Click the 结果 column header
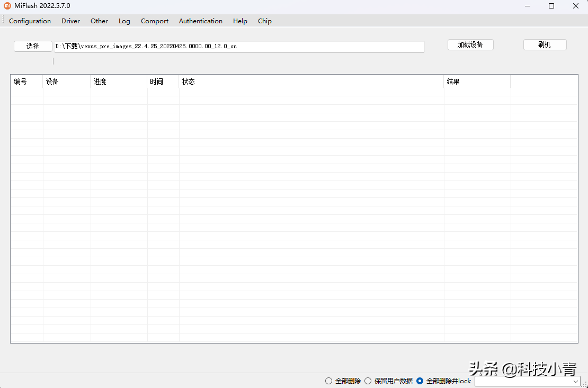This screenshot has height=388, width=588. tap(453, 82)
